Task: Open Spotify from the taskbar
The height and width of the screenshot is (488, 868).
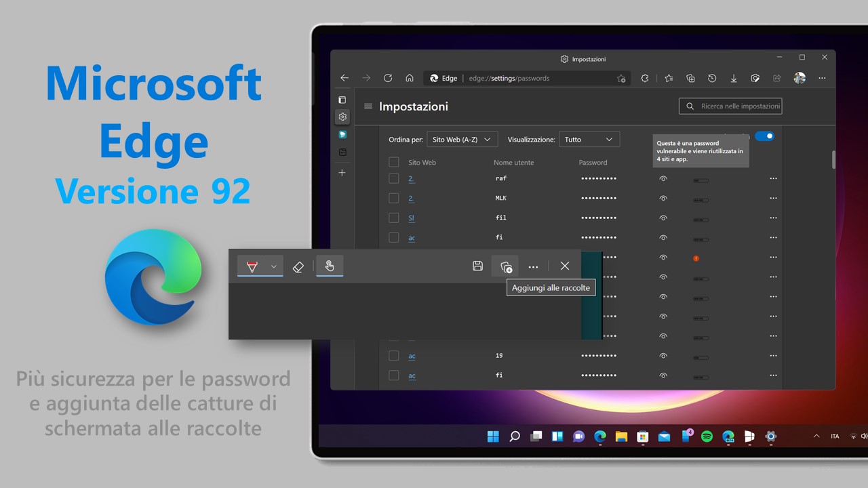Action: coord(707,436)
